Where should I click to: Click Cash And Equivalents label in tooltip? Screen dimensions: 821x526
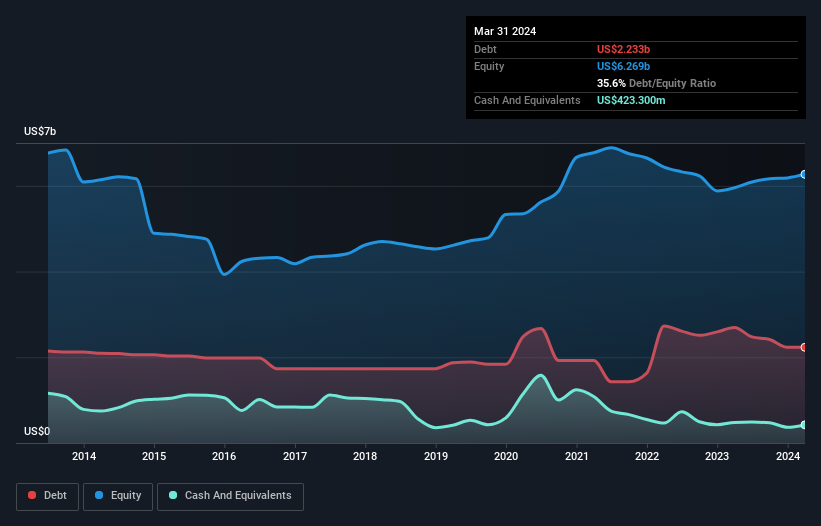(527, 100)
